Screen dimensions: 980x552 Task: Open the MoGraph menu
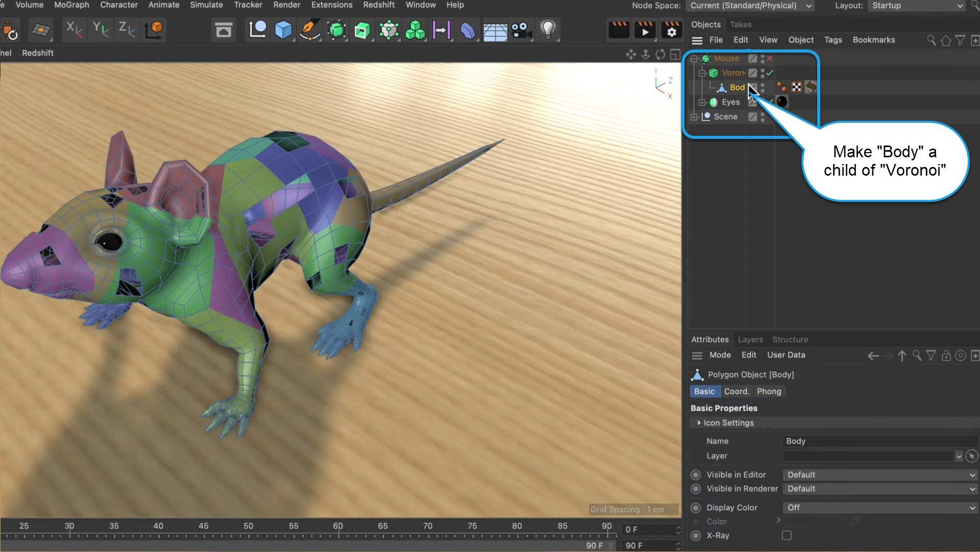pos(71,5)
